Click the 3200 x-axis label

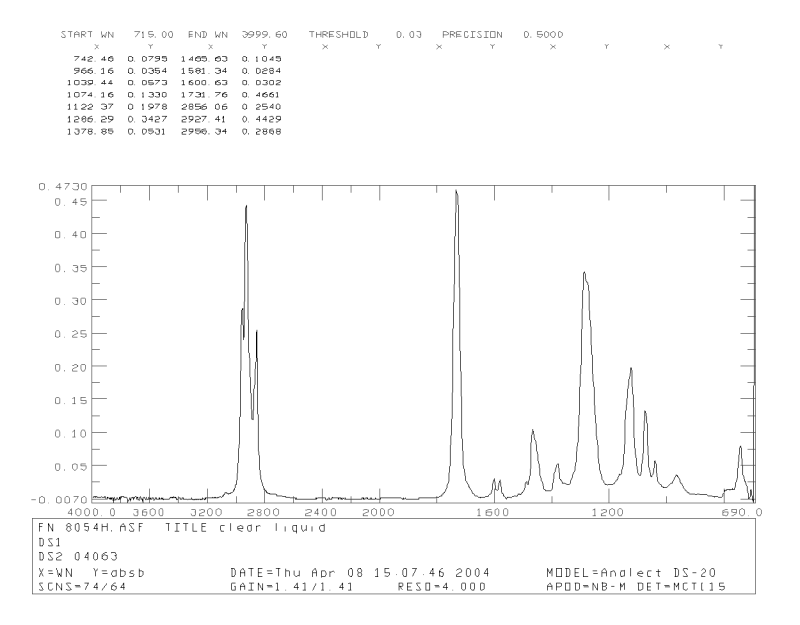(207, 512)
